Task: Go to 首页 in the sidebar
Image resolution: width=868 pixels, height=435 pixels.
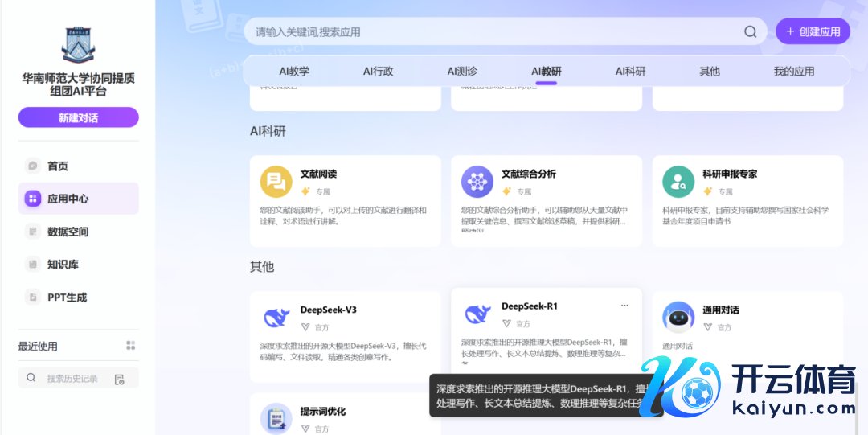Action: tap(58, 166)
